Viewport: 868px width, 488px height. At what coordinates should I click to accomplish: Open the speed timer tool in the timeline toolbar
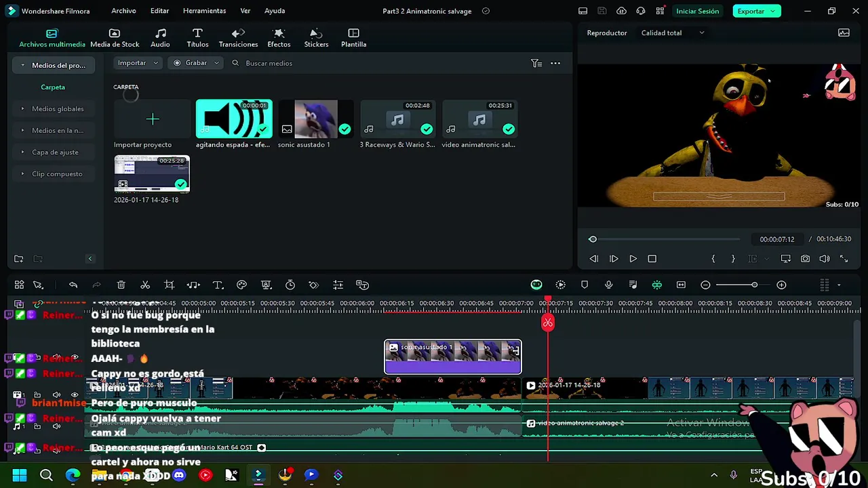290,285
